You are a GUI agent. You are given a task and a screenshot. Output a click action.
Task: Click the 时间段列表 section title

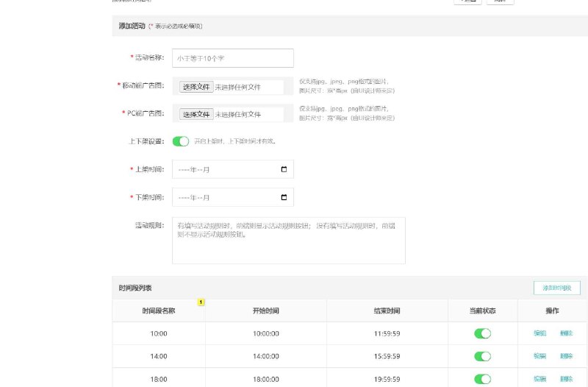135,288
